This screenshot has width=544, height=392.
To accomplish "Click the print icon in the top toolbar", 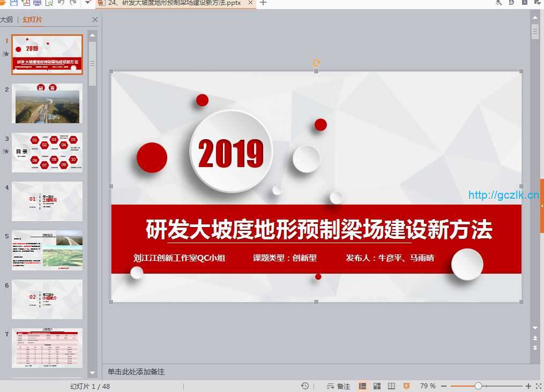I will [x=37, y=3].
